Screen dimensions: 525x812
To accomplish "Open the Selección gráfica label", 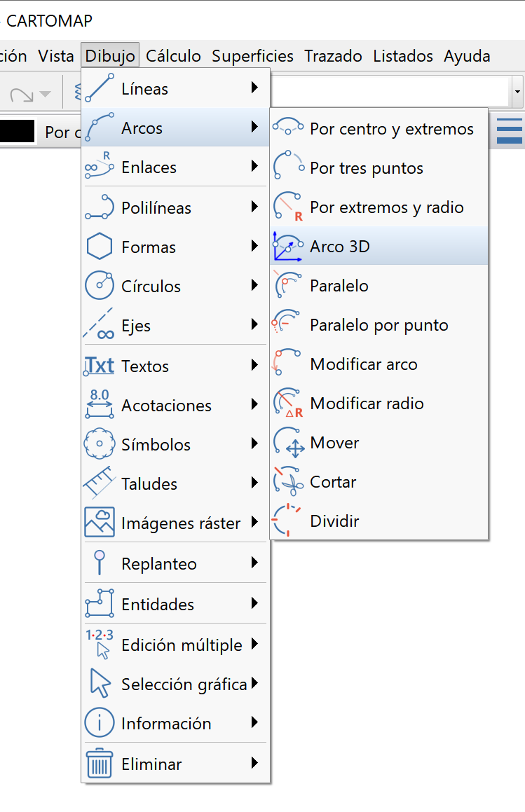I will 184,684.
